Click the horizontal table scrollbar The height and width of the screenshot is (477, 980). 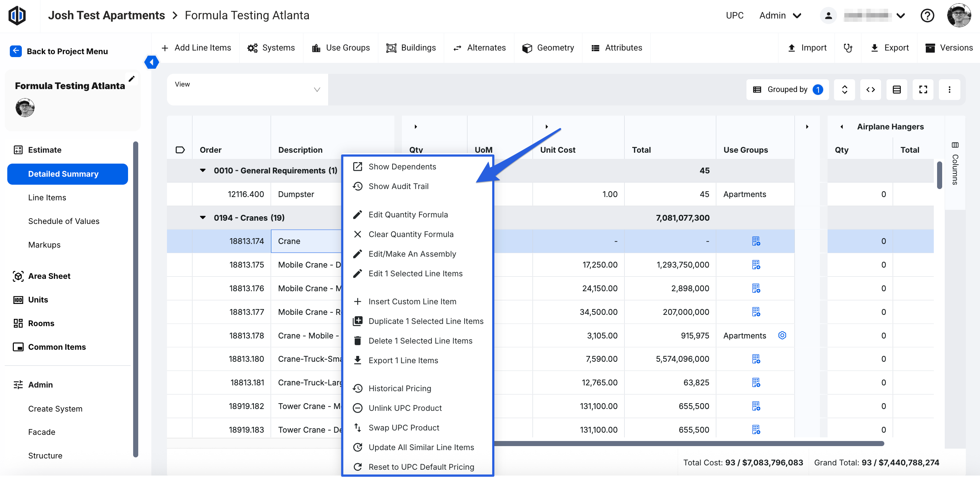point(685,444)
